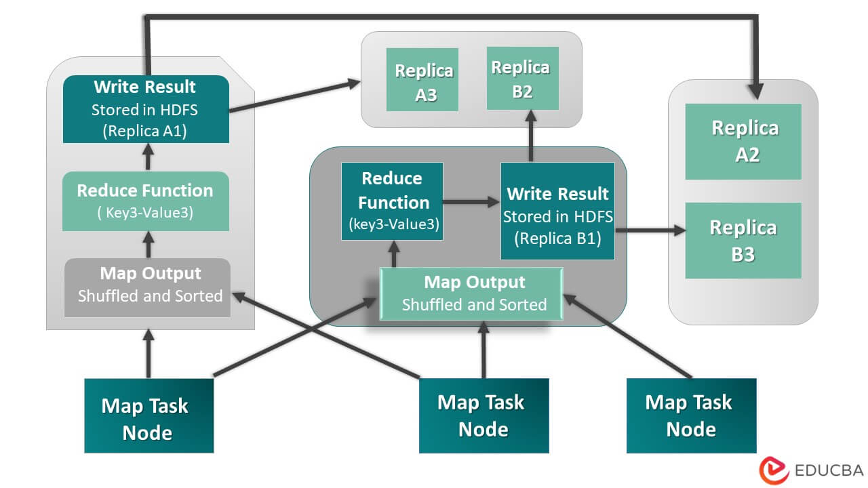
Task: Click the center Reduce Function key3-Value3 box
Action: 392,201
